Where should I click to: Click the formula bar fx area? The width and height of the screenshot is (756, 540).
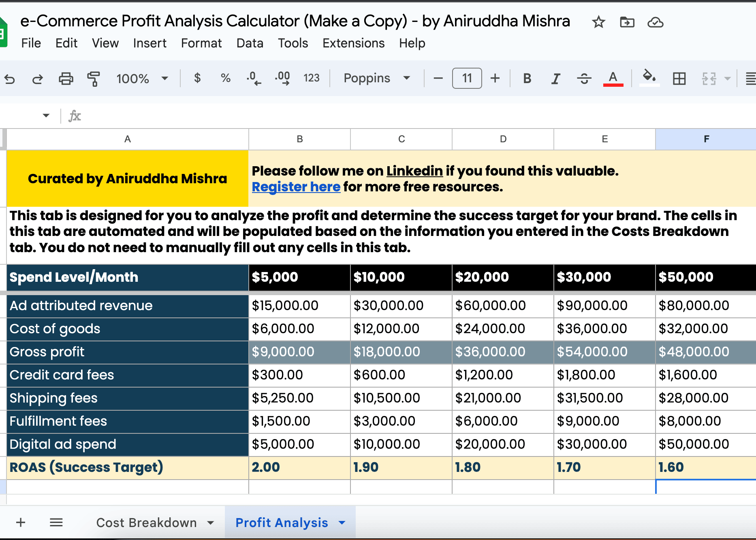pyautogui.click(x=75, y=116)
